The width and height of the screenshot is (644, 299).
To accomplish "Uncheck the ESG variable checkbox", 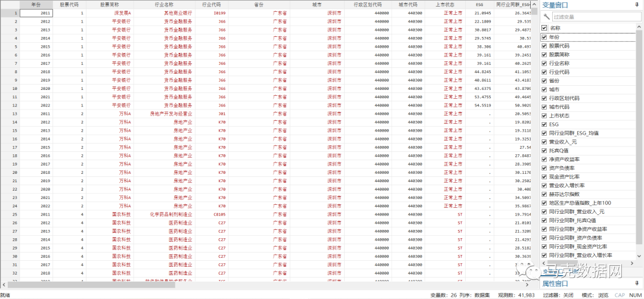I will (x=544, y=124).
